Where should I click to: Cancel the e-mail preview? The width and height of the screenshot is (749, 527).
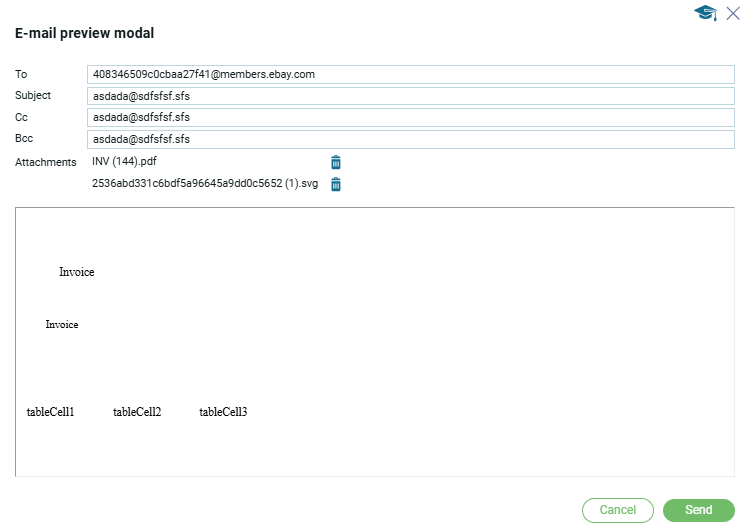click(x=617, y=510)
